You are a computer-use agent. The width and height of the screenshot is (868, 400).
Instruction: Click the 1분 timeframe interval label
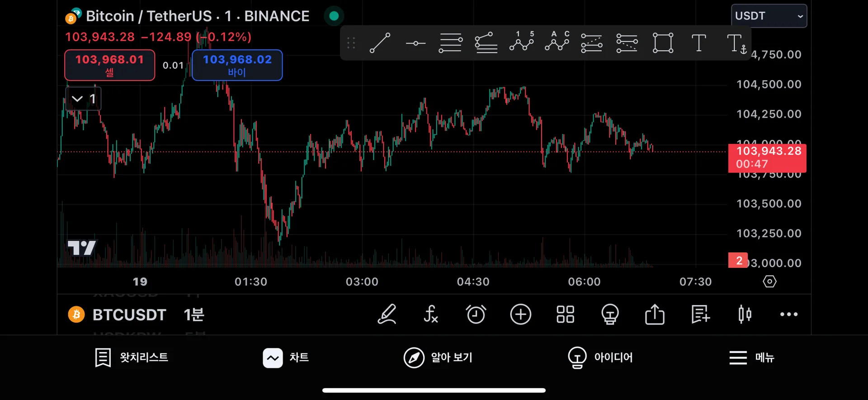point(194,314)
